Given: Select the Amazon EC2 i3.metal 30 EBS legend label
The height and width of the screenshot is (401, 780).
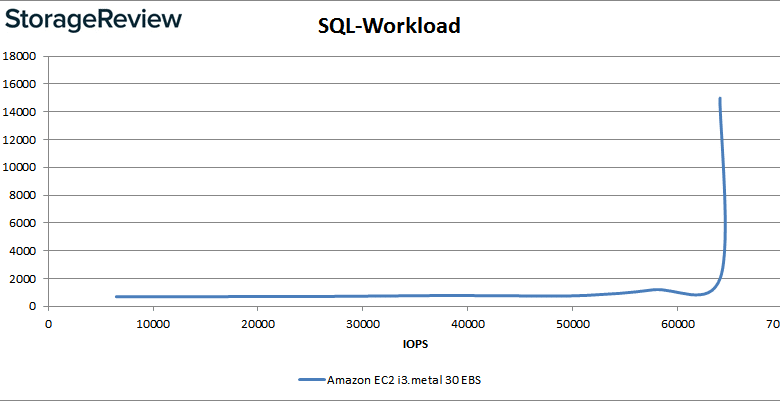Looking at the screenshot, I should click(404, 380).
